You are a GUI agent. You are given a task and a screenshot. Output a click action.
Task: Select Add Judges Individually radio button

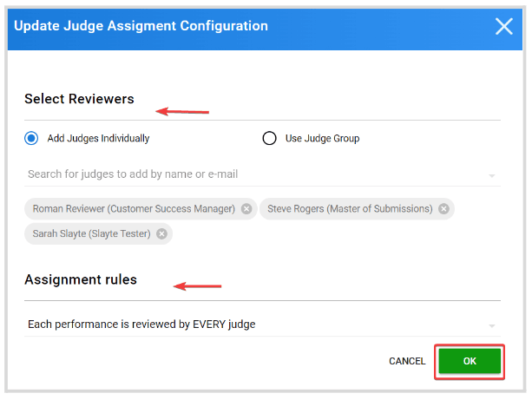(31, 139)
